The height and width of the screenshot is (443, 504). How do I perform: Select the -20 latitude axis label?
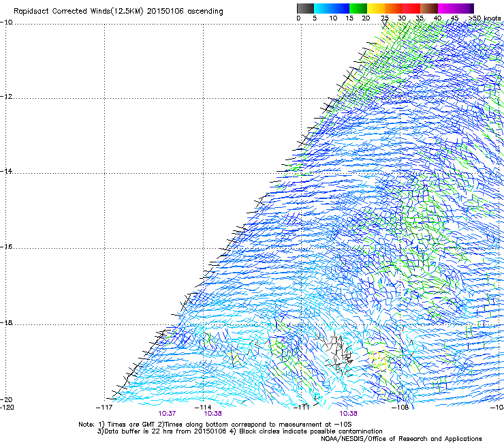click(x=6, y=399)
